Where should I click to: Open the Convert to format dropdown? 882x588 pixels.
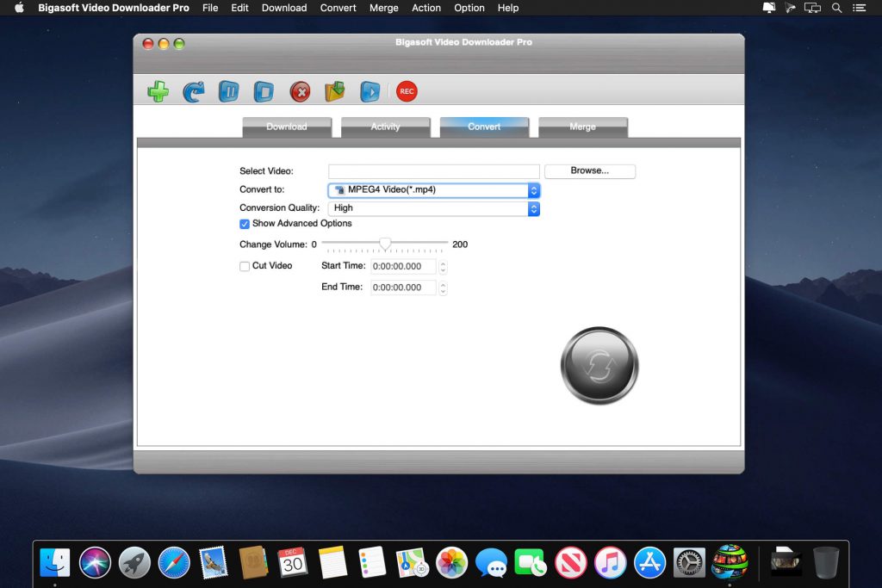click(x=533, y=190)
